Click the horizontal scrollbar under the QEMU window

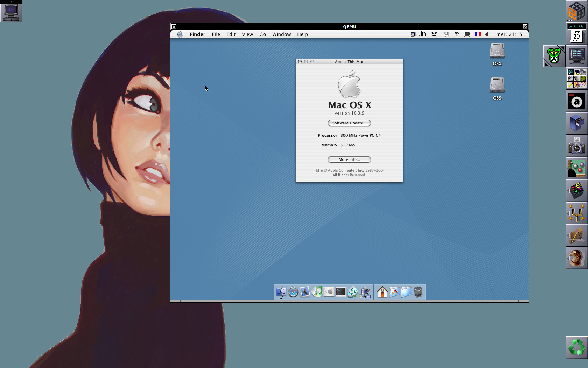tap(349, 301)
